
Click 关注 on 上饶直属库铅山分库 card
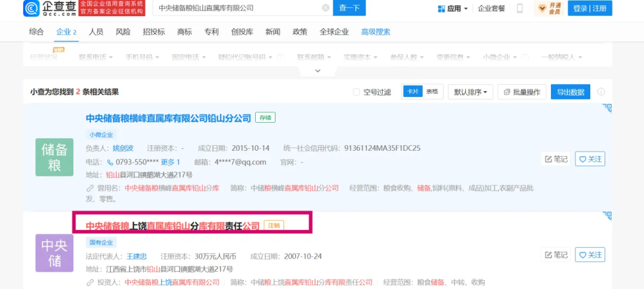coord(590,255)
